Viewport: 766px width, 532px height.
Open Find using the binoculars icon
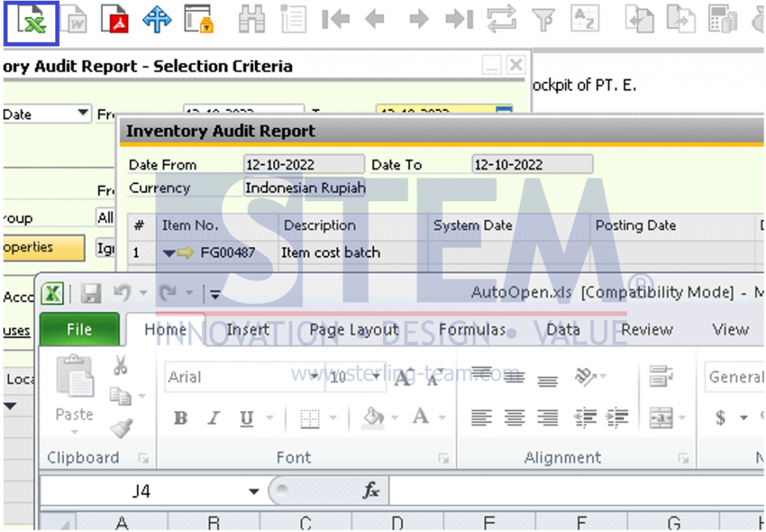tap(252, 19)
